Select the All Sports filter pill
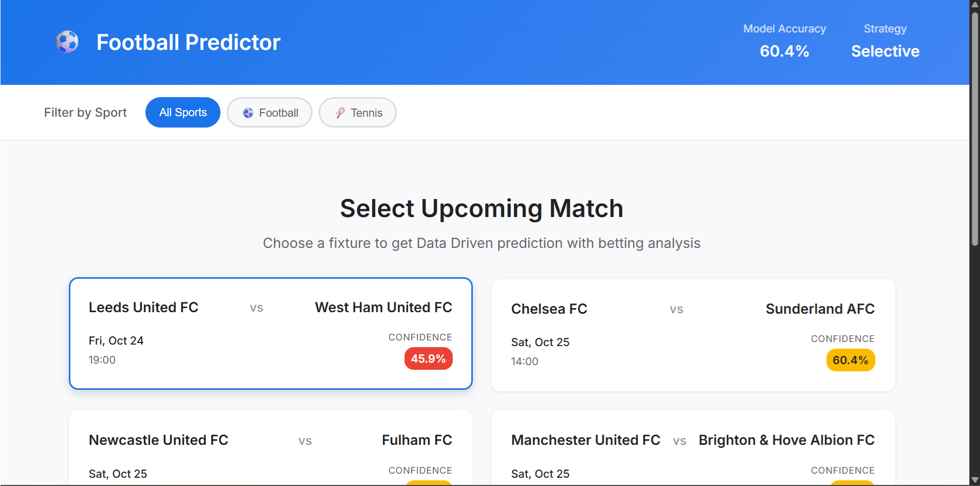980x486 pixels. 182,112
